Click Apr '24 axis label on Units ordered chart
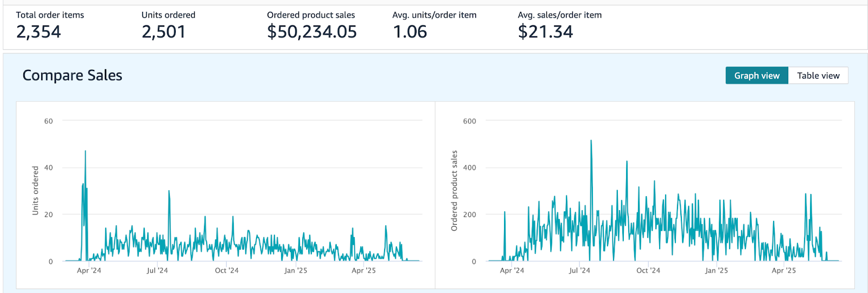 (89, 270)
